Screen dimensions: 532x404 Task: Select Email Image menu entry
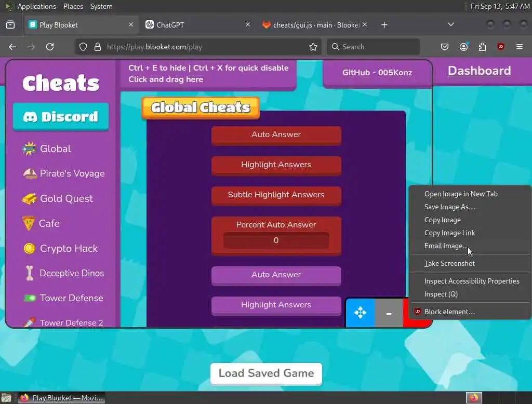point(470,246)
